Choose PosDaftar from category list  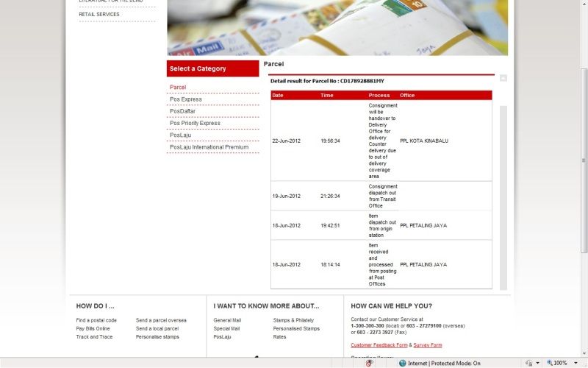click(x=183, y=111)
